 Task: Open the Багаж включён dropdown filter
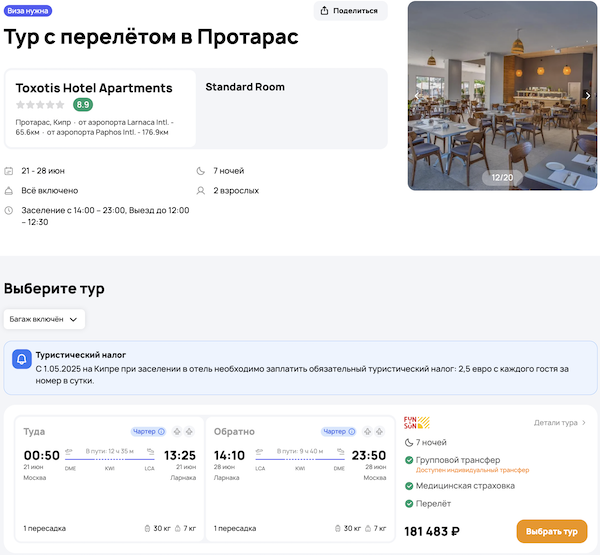(x=45, y=319)
